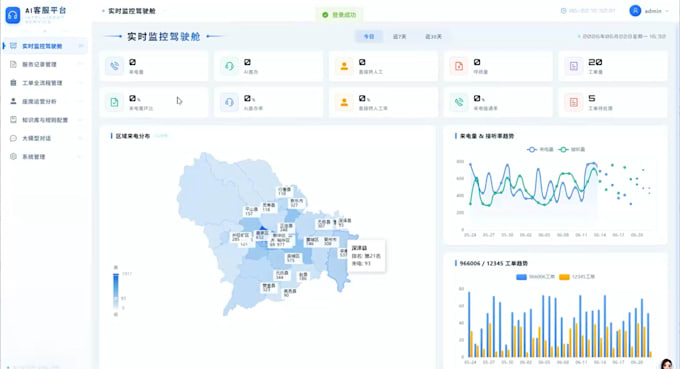Click the red document icon on 工单待处理 card
Viewport: 680px width, 369px height.
point(574,102)
